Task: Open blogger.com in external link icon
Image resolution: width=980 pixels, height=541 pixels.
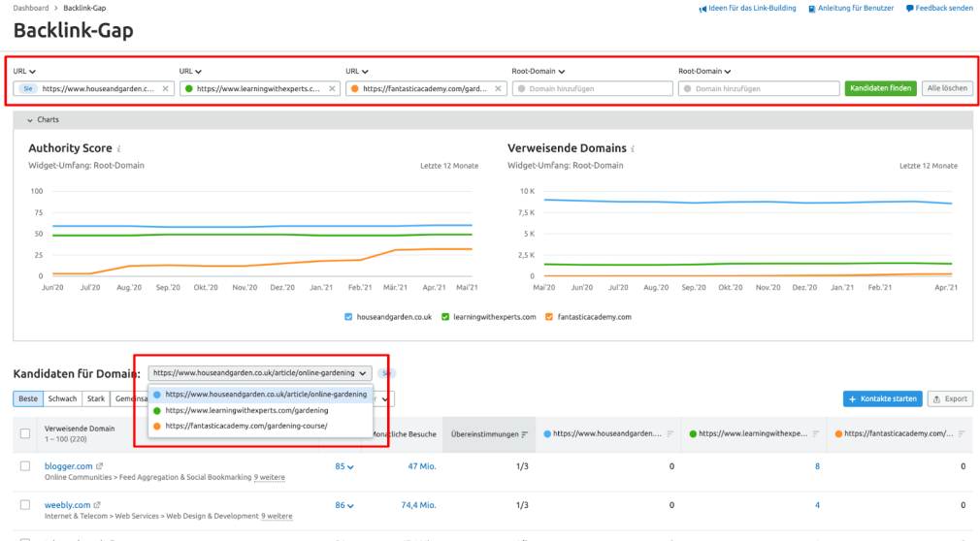Action: tap(99, 466)
